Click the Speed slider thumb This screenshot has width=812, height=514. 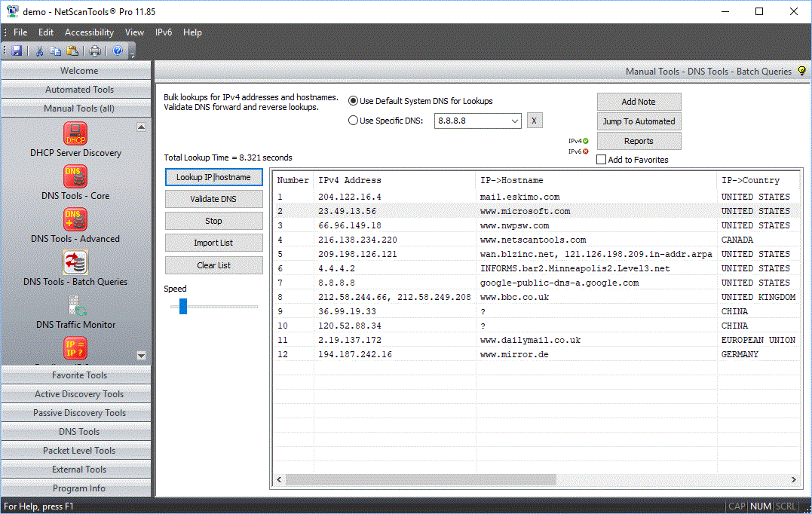click(182, 306)
